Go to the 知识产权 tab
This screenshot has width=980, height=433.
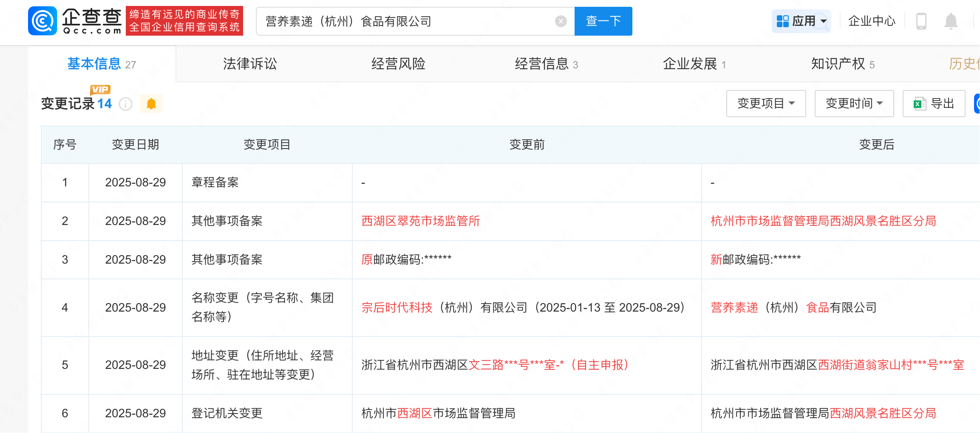[843, 64]
